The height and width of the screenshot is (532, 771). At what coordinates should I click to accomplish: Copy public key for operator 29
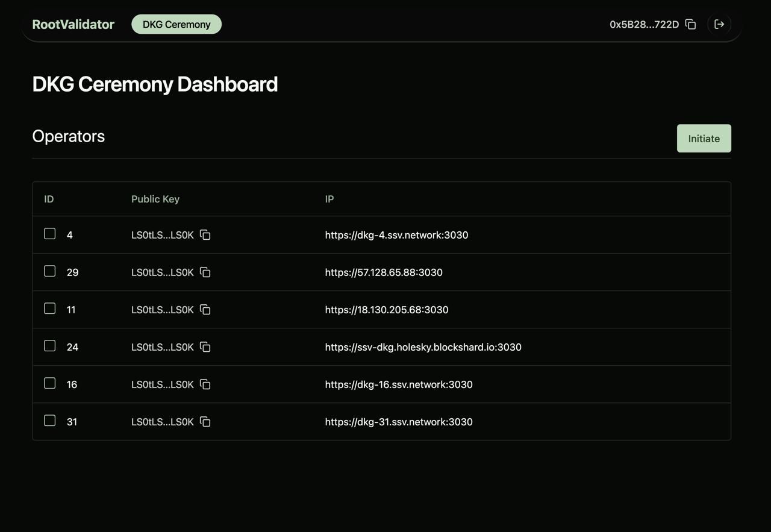coord(205,272)
